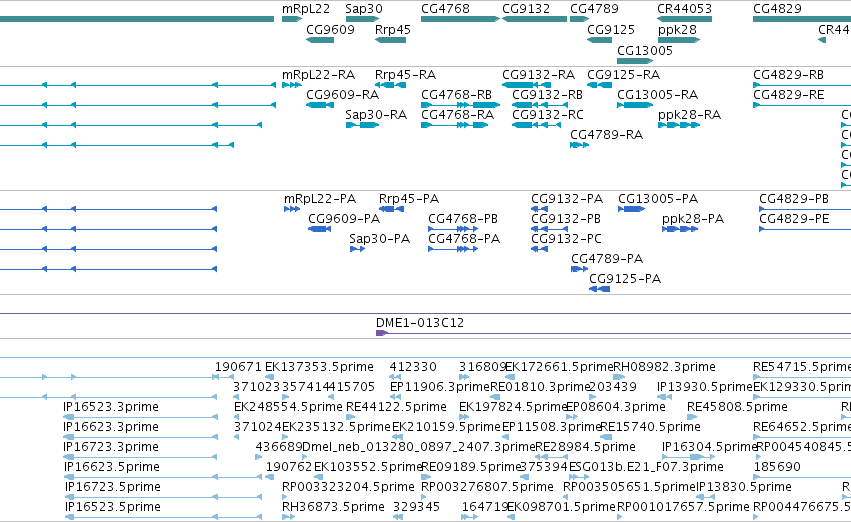Open the CR44053 gene feature
Screen dimensions: 851x522
click(684, 19)
